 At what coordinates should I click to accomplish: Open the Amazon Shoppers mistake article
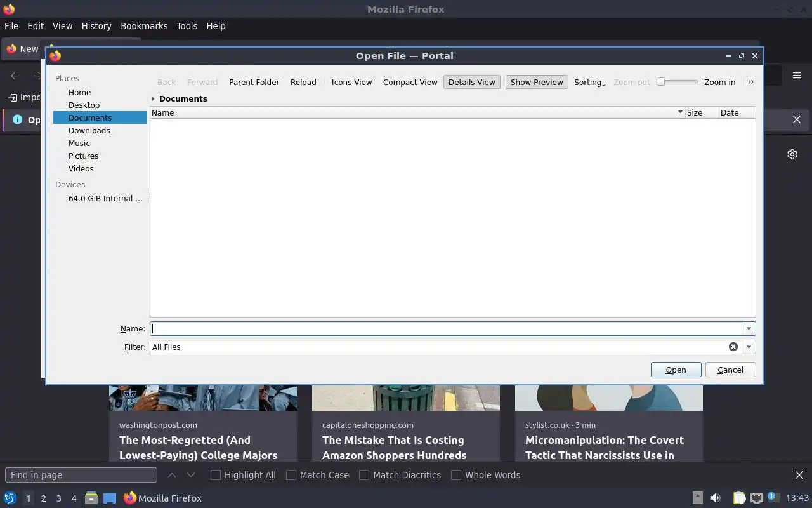click(x=394, y=448)
